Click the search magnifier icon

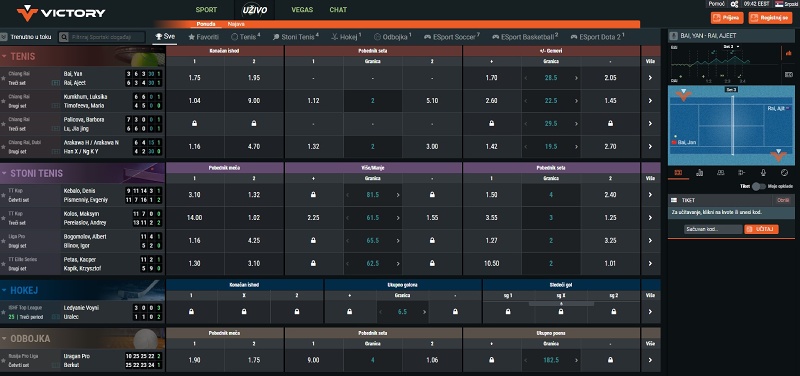(x=64, y=37)
